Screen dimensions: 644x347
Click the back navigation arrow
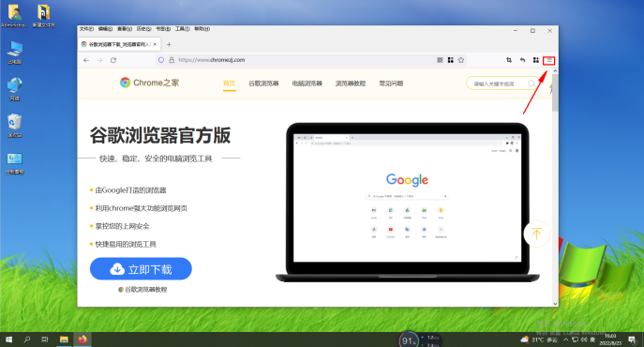point(86,60)
